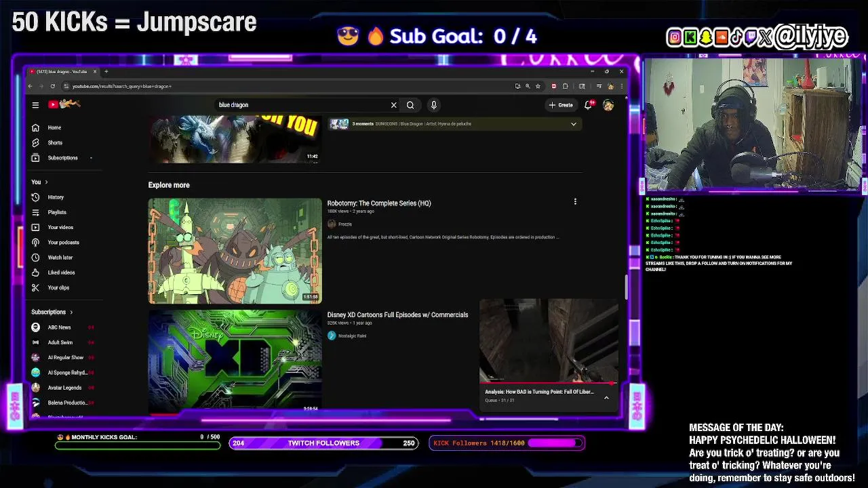Screen dimensions: 868x488
Task: Open the Chrome profile avatar
Action: coord(610,86)
